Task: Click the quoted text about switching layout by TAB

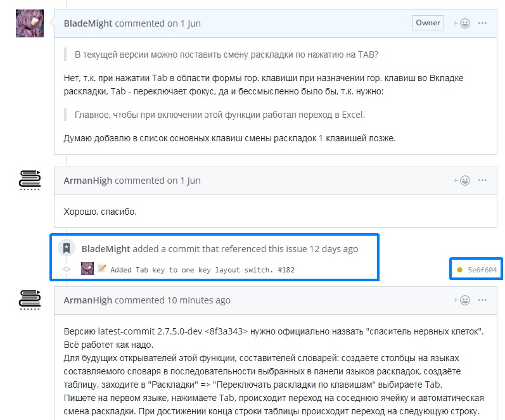Action: [x=226, y=54]
